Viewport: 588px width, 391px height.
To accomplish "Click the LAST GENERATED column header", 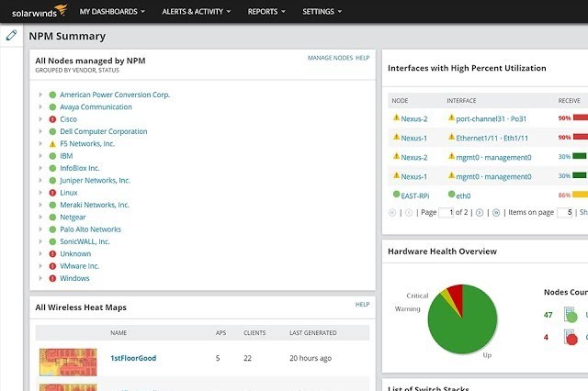I will point(312,333).
